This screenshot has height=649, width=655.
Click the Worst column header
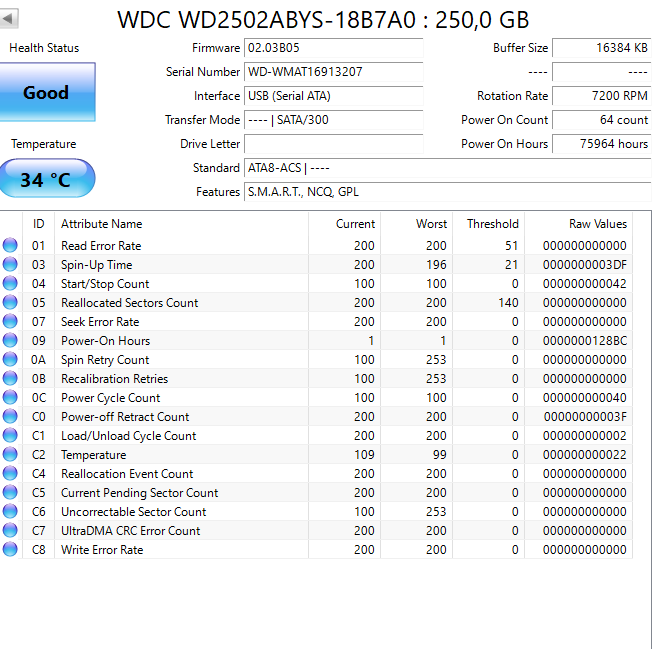coord(417,224)
